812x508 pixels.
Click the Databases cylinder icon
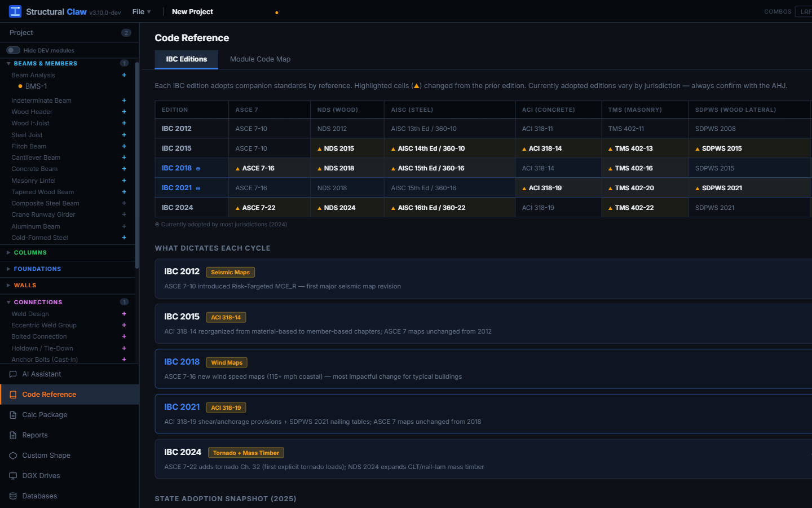pyautogui.click(x=13, y=496)
